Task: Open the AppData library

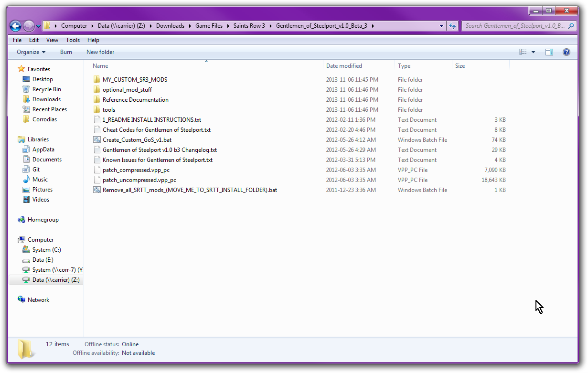Action: click(43, 149)
